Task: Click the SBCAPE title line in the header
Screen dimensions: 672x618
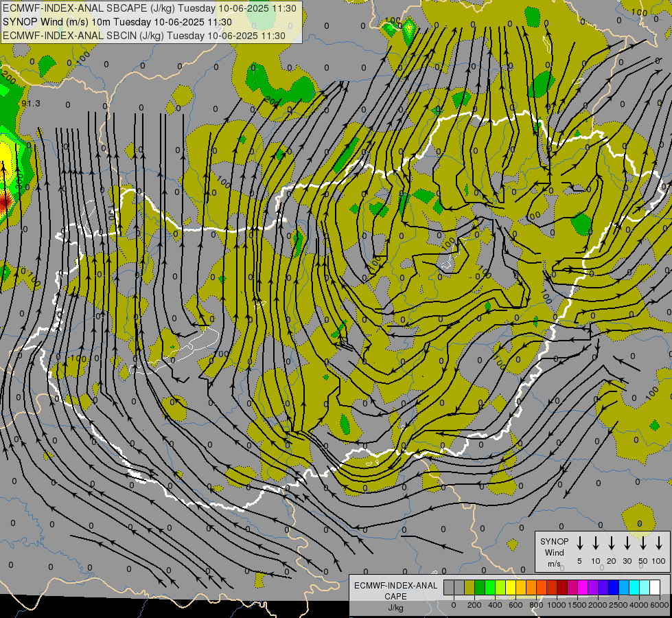Action: [x=149, y=8]
